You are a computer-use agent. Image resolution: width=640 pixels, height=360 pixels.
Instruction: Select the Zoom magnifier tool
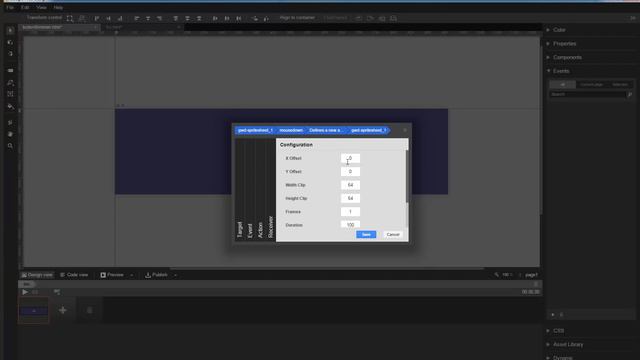[11, 146]
